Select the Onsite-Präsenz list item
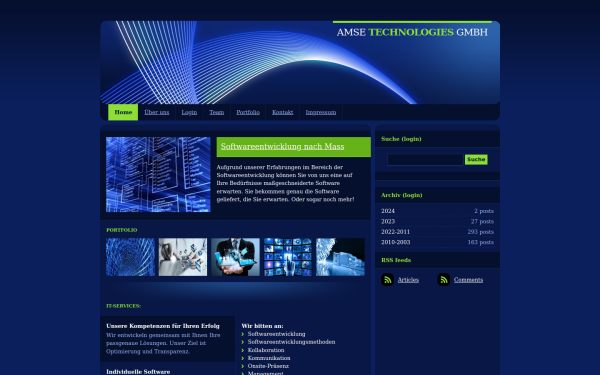Image resolution: width=600 pixels, height=375 pixels. [268, 366]
